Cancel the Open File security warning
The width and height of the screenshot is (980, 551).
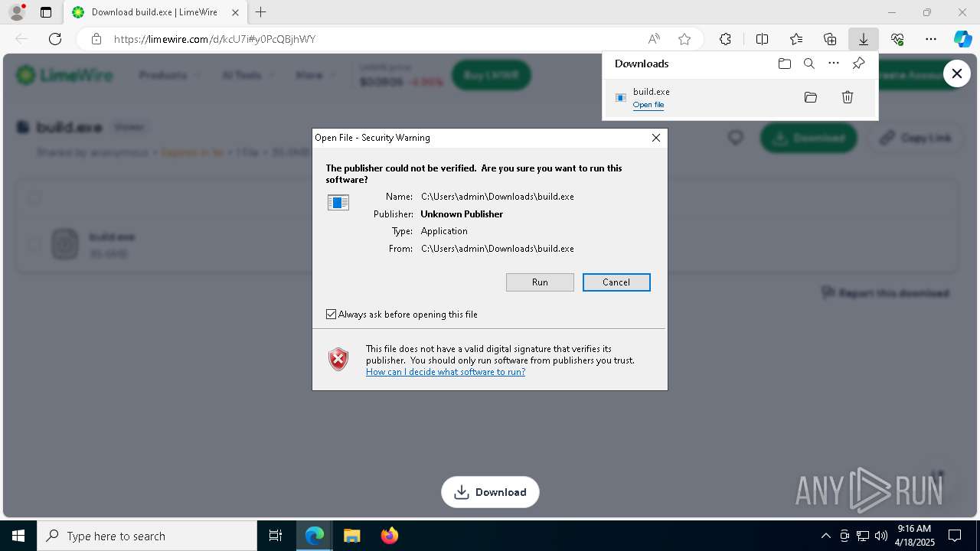tap(616, 282)
